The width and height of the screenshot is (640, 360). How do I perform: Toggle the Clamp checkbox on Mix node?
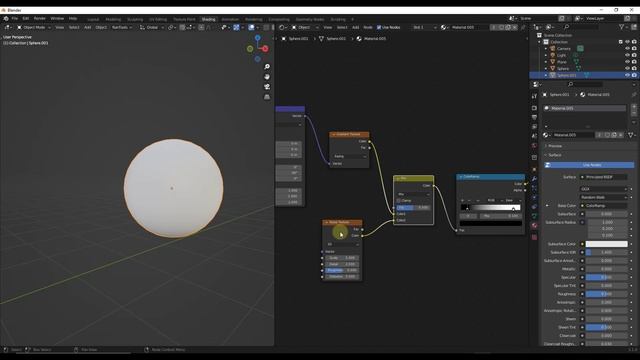(399, 201)
